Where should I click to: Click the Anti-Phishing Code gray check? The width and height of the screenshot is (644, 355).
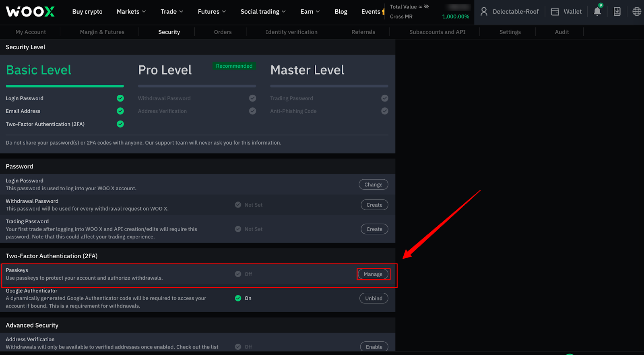(385, 111)
